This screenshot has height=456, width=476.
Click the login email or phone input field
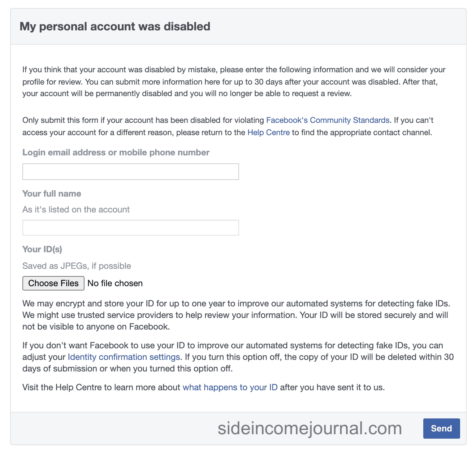pos(130,172)
